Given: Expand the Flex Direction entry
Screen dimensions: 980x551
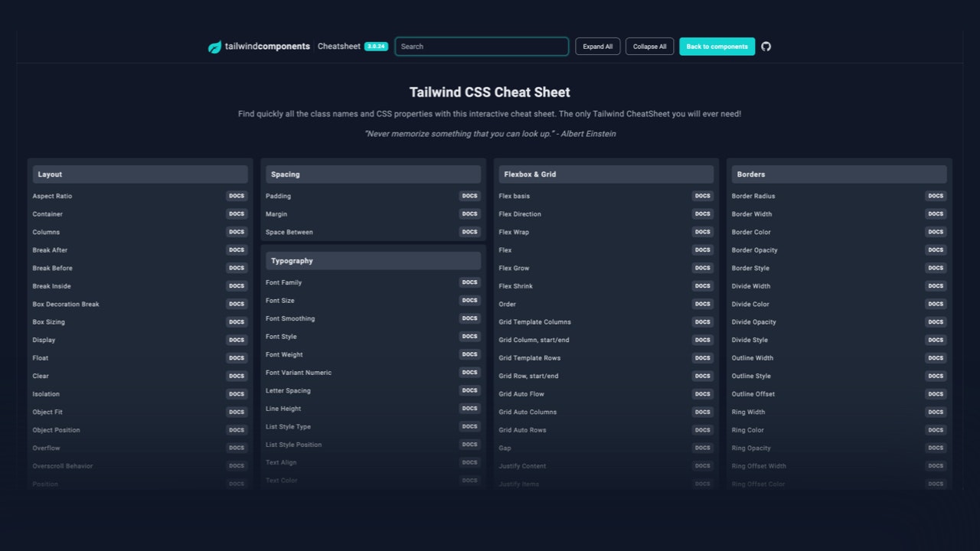Looking at the screenshot, I should pos(606,214).
